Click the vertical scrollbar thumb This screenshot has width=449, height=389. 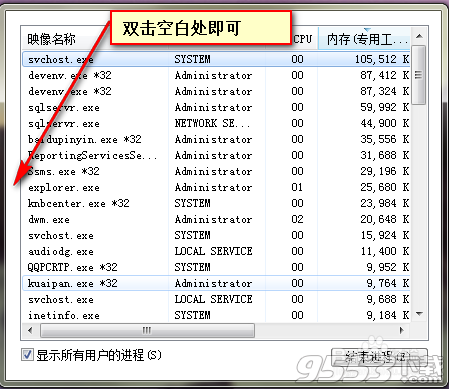tap(419, 75)
